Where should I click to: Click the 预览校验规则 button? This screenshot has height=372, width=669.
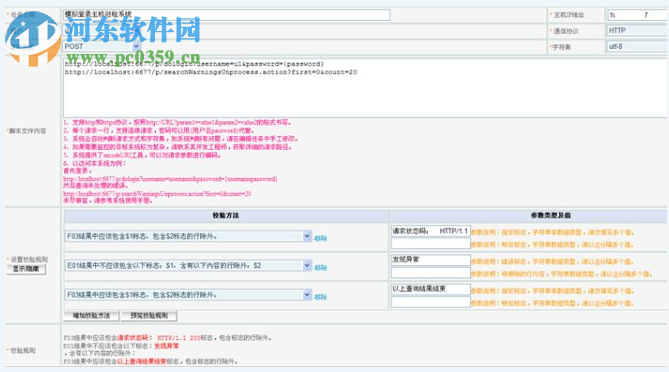(149, 316)
